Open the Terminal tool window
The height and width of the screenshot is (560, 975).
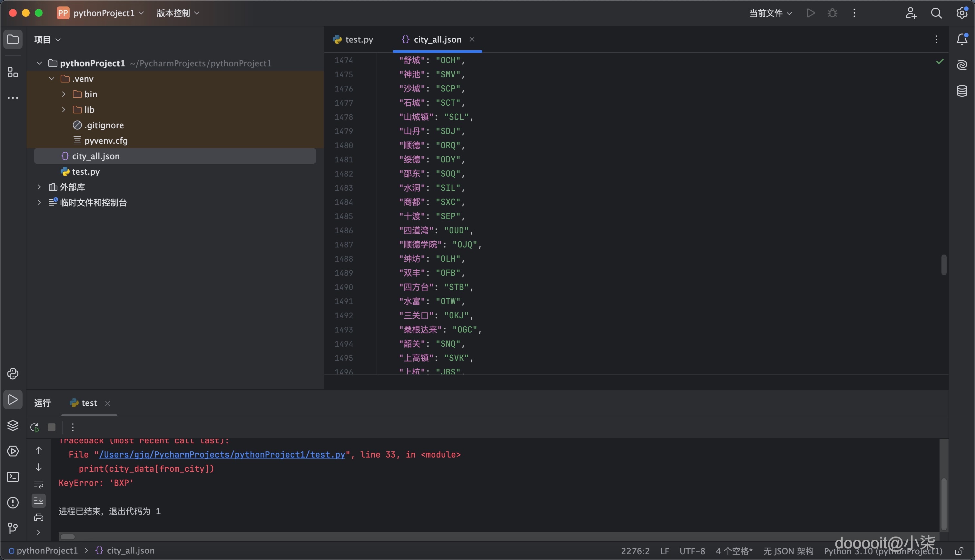coord(13,477)
